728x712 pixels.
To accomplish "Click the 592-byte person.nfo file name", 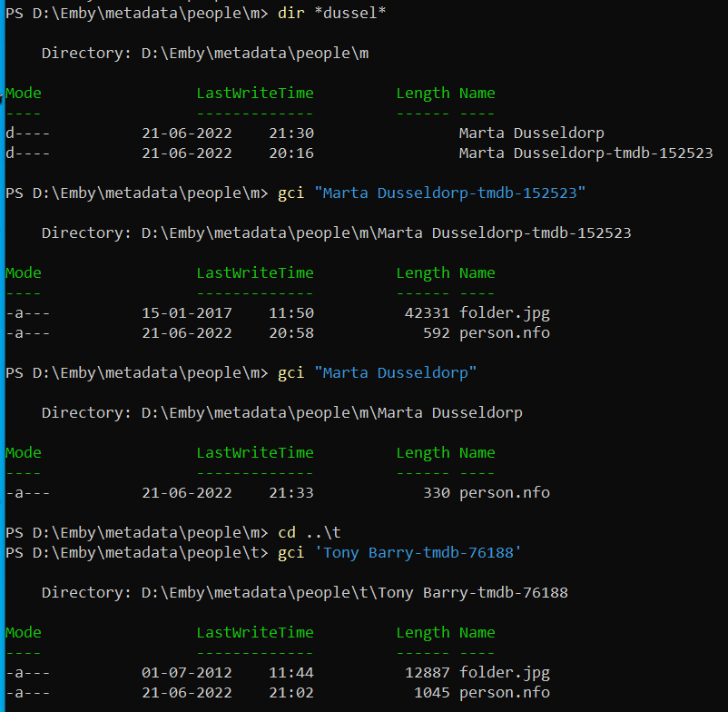I will tap(504, 332).
